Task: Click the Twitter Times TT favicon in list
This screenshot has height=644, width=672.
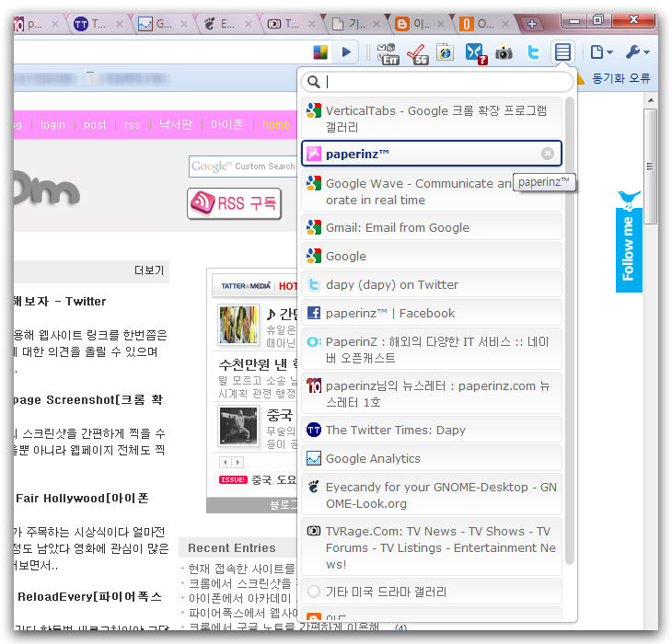Action: pos(314,430)
